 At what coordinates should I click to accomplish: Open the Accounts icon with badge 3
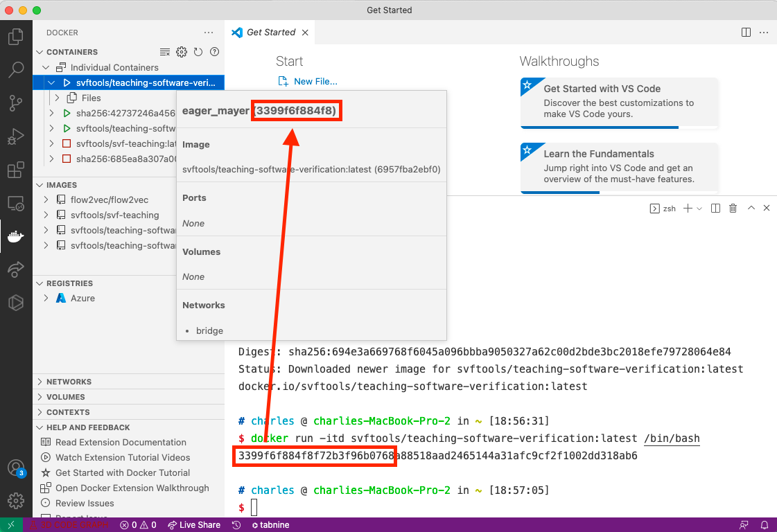(x=16, y=468)
